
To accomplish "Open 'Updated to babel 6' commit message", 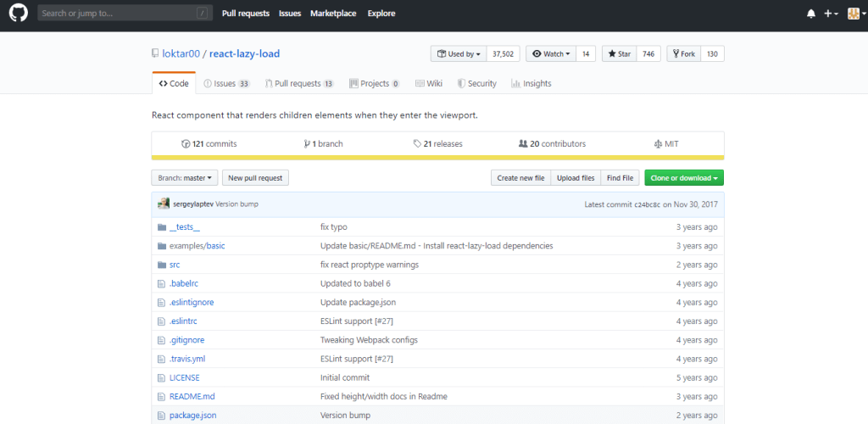I will [x=355, y=283].
